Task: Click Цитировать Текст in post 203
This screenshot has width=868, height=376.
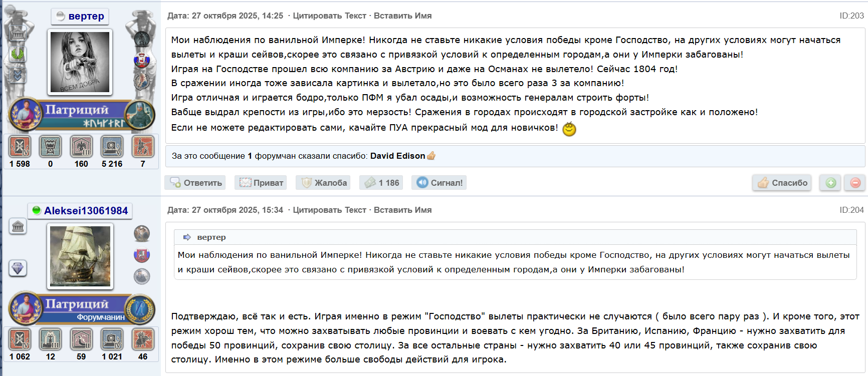Action: pyautogui.click(x=329, y=16)
